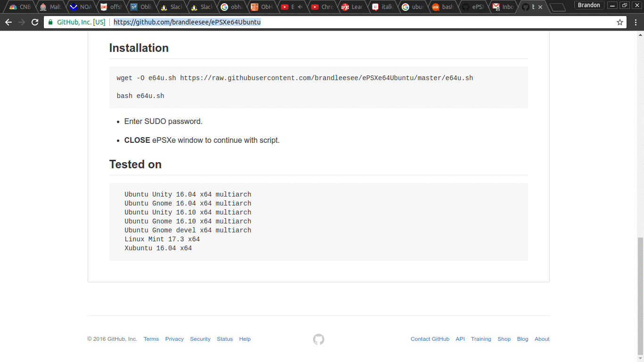Screen dimensions: 644x362
Task: Click 'Ubuntu Gnome 16.10 x64 multiarch' line
Action: point(188,221)
